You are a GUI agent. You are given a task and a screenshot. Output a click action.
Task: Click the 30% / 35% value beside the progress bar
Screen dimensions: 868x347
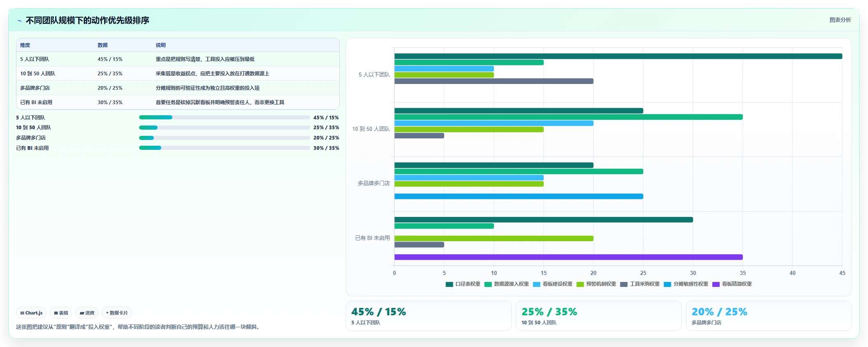pyautogui.click(x=326, y=148)
